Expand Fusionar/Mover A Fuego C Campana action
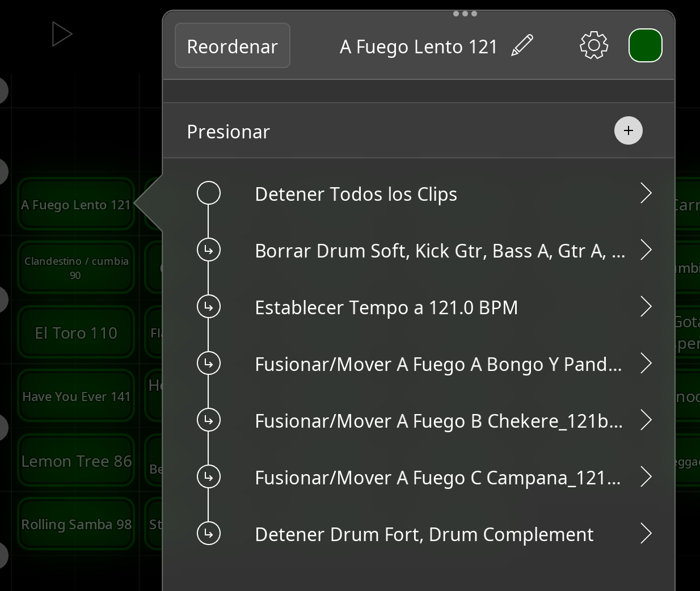The height and width of the screenshot is (591, 700). tap(647, 477)
